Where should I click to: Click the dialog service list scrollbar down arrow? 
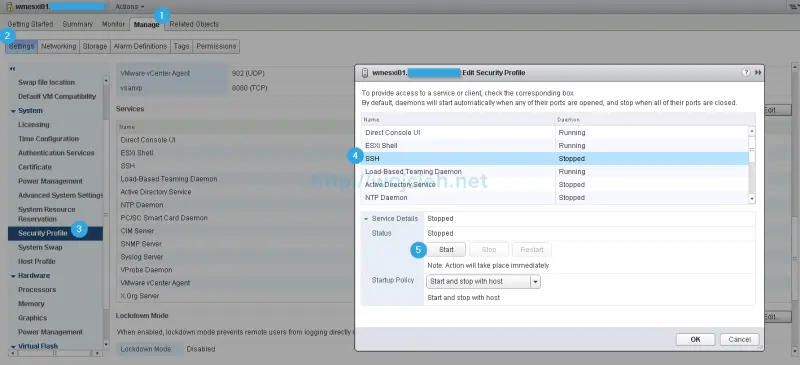pos(752,199)
